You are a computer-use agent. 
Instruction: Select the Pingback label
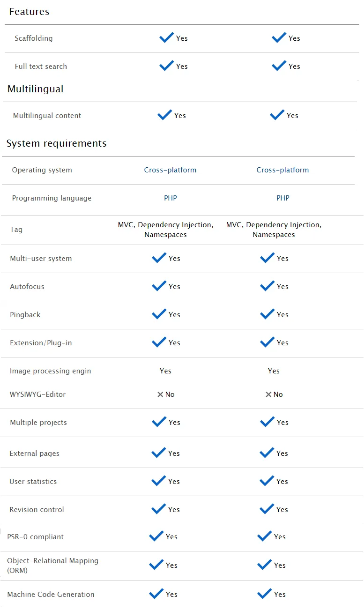tap(25, 315)
